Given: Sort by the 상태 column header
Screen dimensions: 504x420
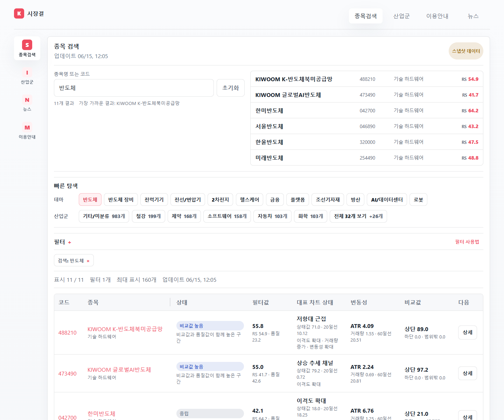Looking at the screenshot, I should click(182, 302).
